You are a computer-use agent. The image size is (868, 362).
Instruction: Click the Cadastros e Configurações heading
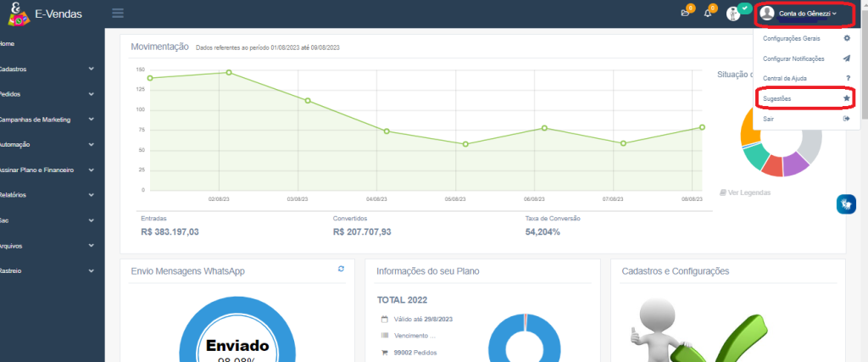(676, 271)
